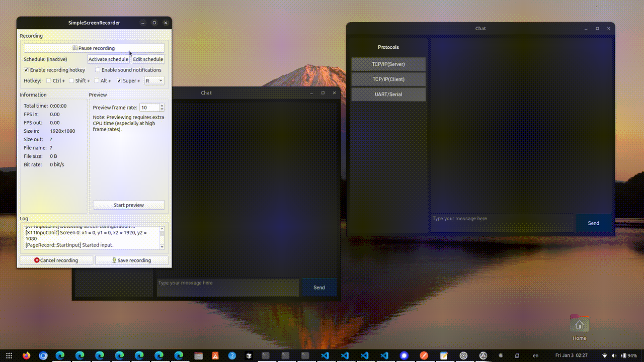This screenshot has width=644, height=362.
Task: Click Start preview
Action: coord(129,205)
